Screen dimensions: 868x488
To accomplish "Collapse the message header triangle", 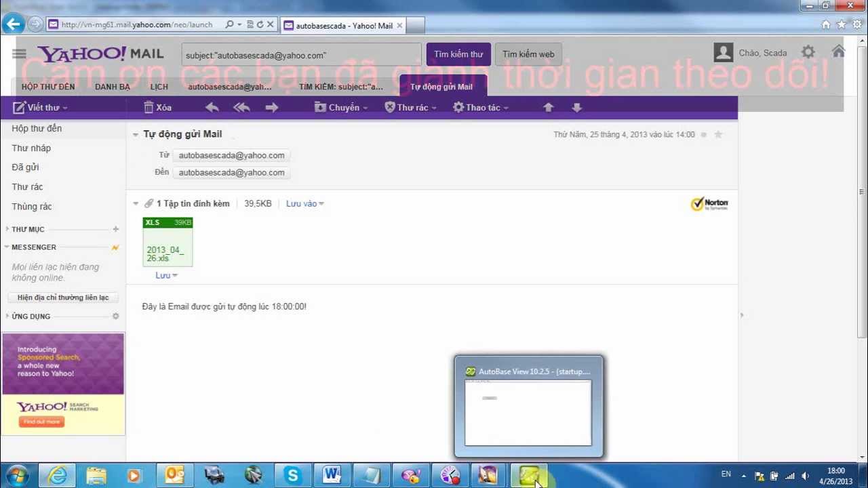I will 136,135.
